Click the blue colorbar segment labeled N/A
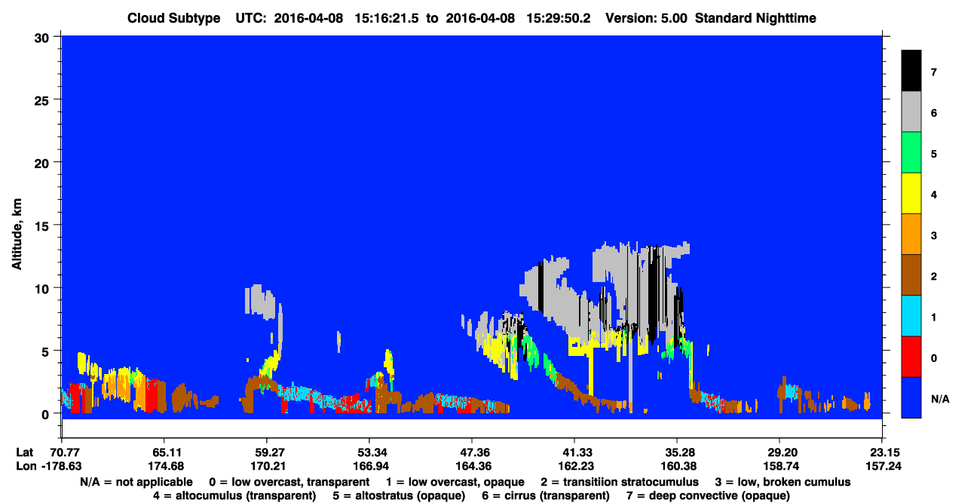This screenshot has width=980, height=503. (x=911, y=397)
